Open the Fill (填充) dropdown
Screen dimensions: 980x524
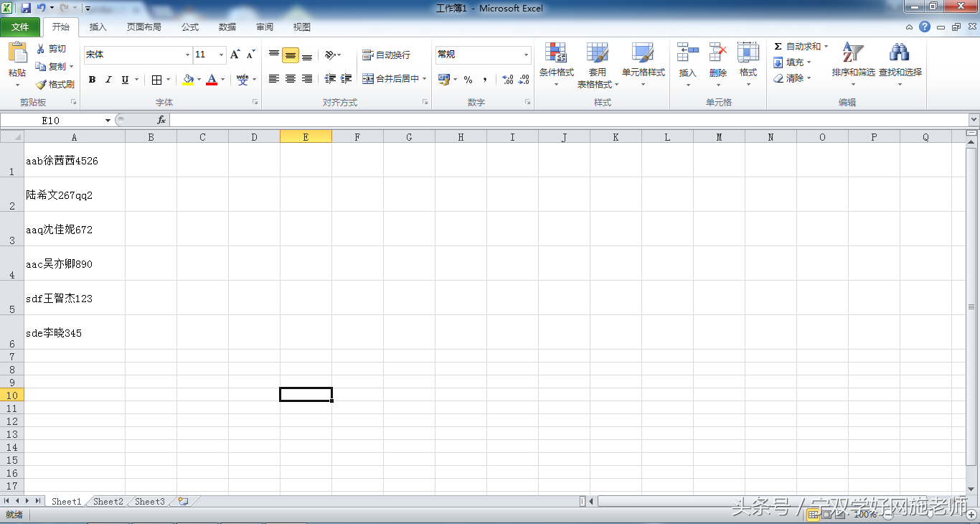793,62
